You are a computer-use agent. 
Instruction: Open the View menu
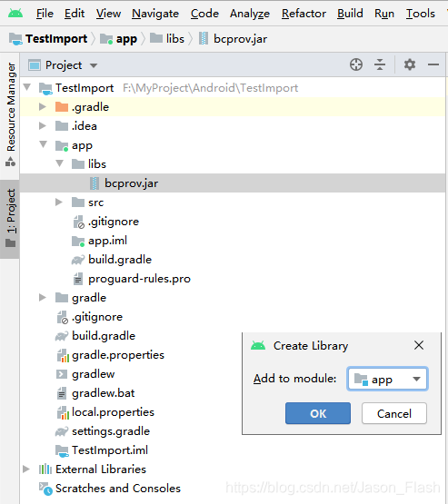(108, 14)
